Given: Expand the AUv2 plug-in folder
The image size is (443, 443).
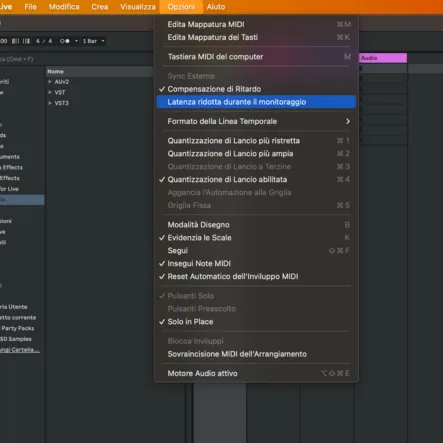Looking at the screenshot, I should (50, 82).
